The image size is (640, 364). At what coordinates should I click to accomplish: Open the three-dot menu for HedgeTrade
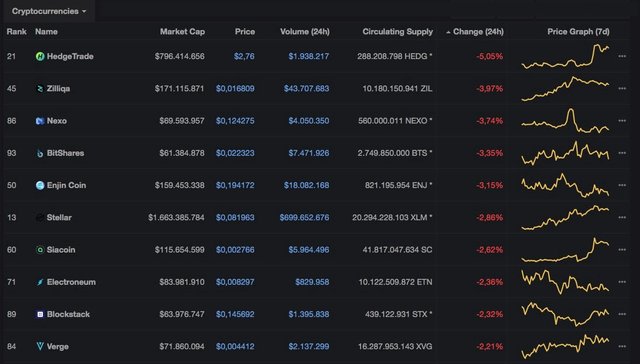click(x=622, y=56)
